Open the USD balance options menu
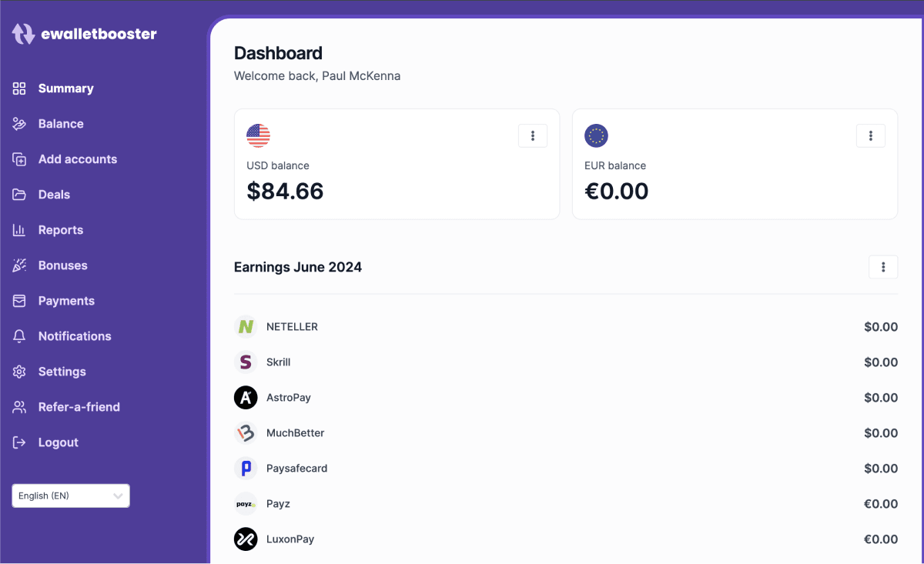 pos(532,135)
